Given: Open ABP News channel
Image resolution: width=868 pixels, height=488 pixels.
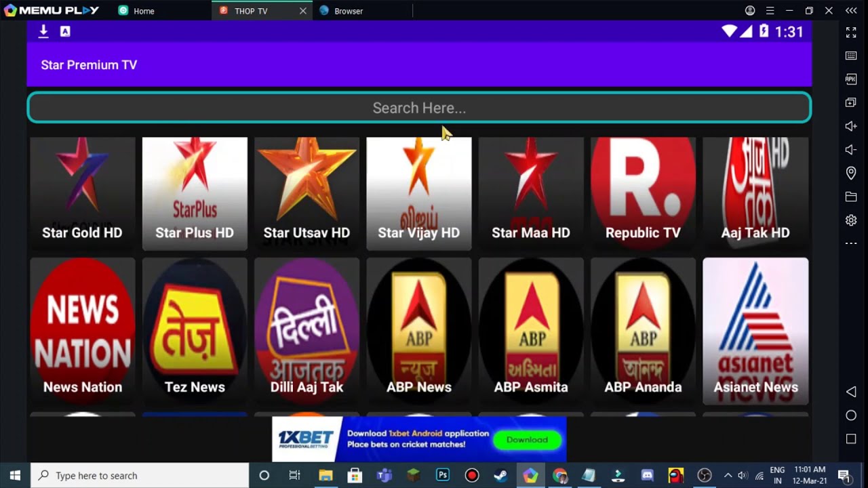Looking at the screenshot, I should click(419, 331).
